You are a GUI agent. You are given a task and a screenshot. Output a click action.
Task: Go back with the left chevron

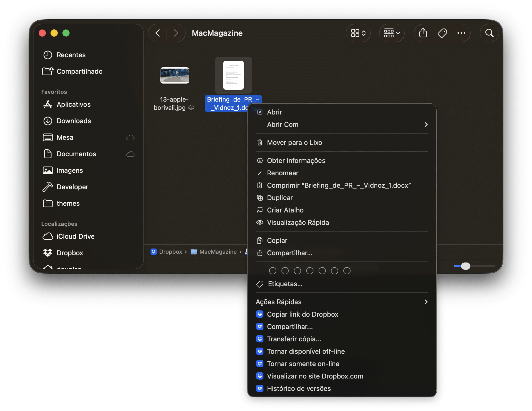point(158,33)
